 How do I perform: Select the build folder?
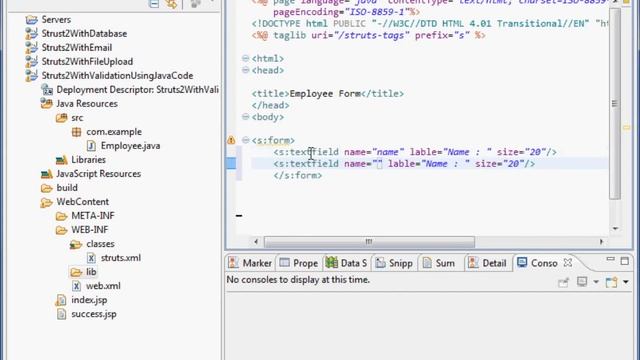(x=67, y=188)
